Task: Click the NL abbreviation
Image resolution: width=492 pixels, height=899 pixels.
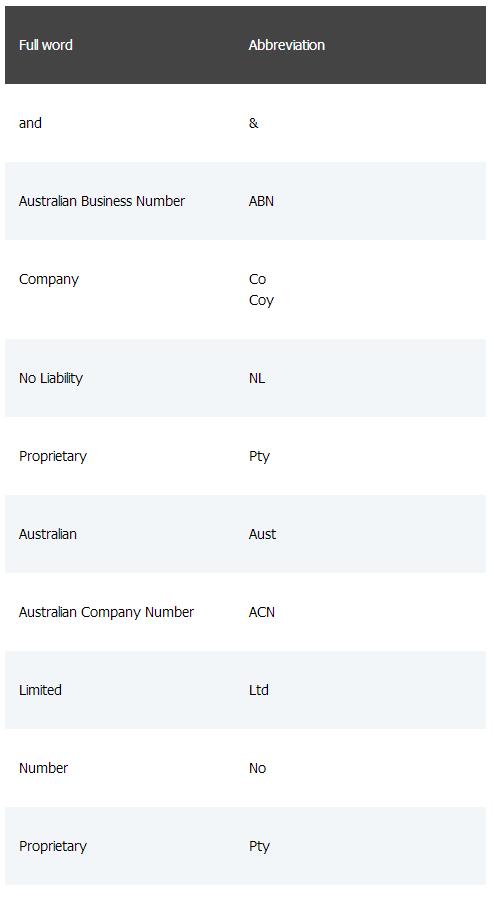Action: click(x=257, y=378)
